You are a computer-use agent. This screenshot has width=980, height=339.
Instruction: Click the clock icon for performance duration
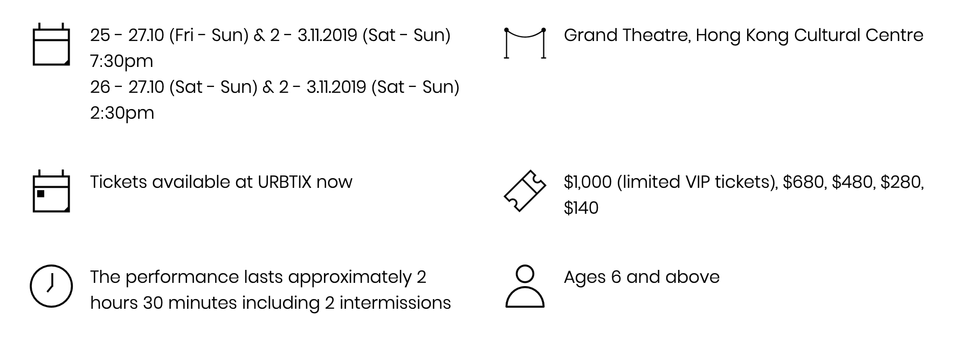point(51,286)
